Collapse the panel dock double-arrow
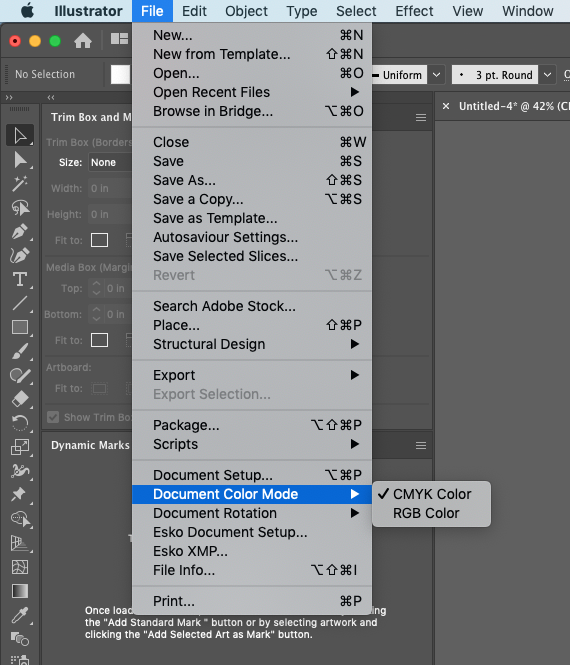Viewport: 570px width, 665px height. (x=51, y=98)
